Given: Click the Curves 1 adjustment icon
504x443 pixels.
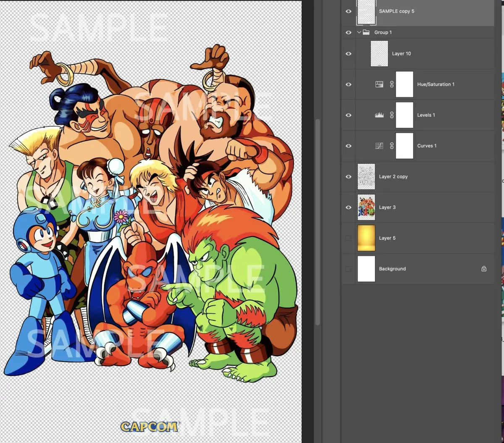Looking at the screenshot, I should click(379, 146).
